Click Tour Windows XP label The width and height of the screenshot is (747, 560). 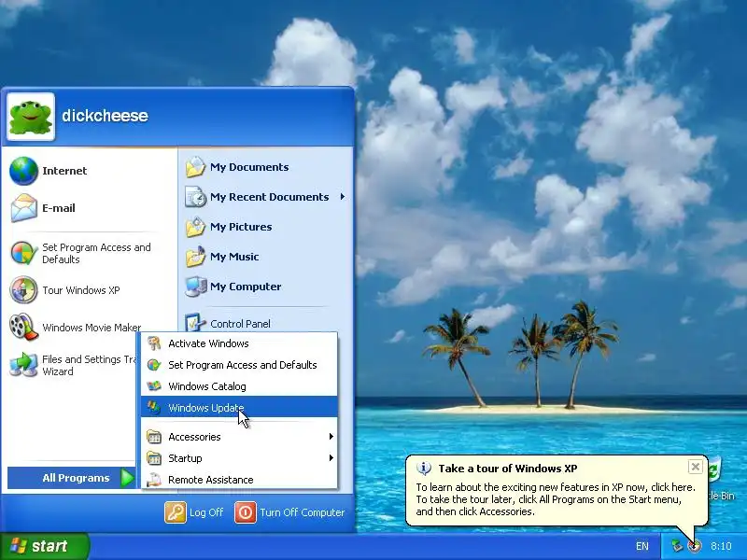coord(81,290)
